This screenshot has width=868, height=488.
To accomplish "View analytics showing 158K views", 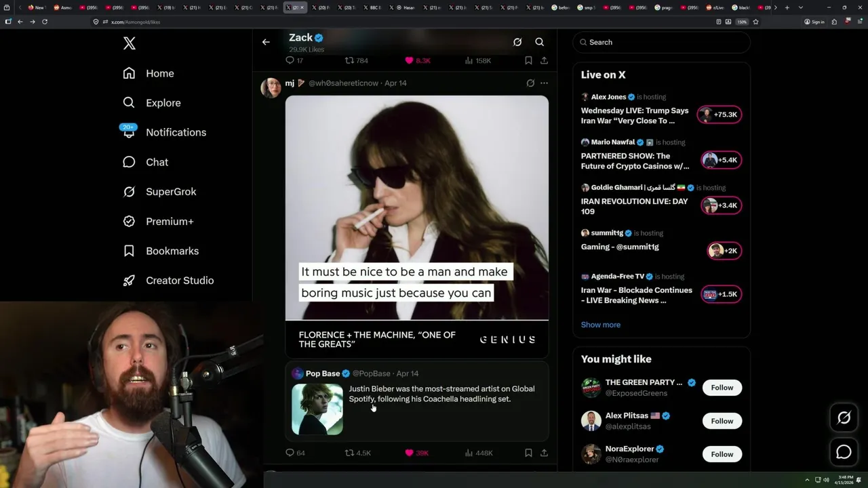I will point(478,60).
